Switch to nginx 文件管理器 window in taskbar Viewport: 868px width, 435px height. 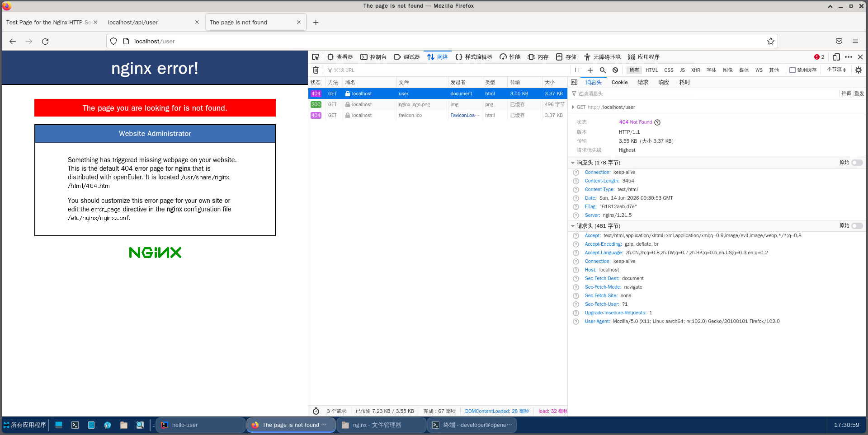pyautogui.click(x=382, y=425)
